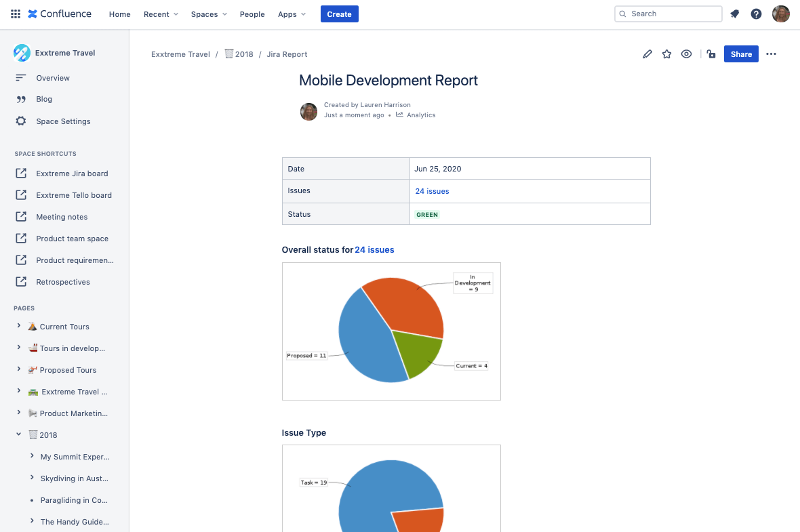The height and width of the screenshot is (532, 800).
Task: Open the help question mark menu
Action: pyautogui.click(x=756, y=14)
